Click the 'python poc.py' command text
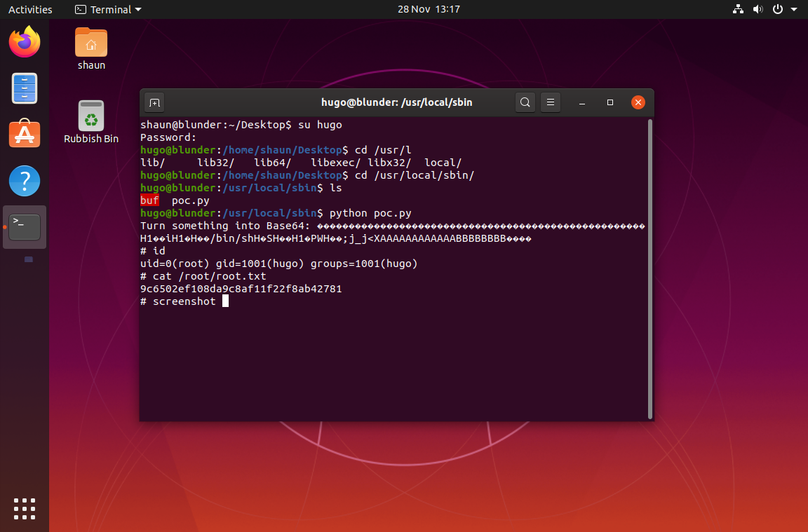Screen dimensions: 808x532 [370, 213]
